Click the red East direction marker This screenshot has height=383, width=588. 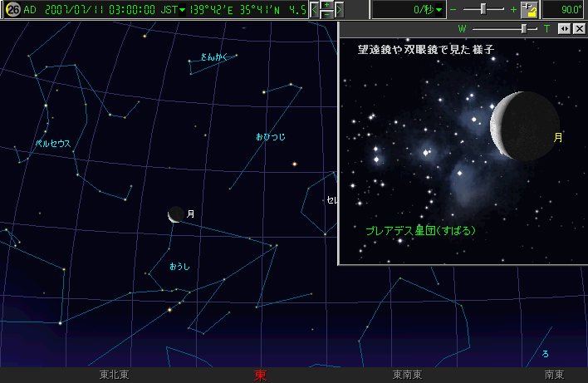(260, 375)
